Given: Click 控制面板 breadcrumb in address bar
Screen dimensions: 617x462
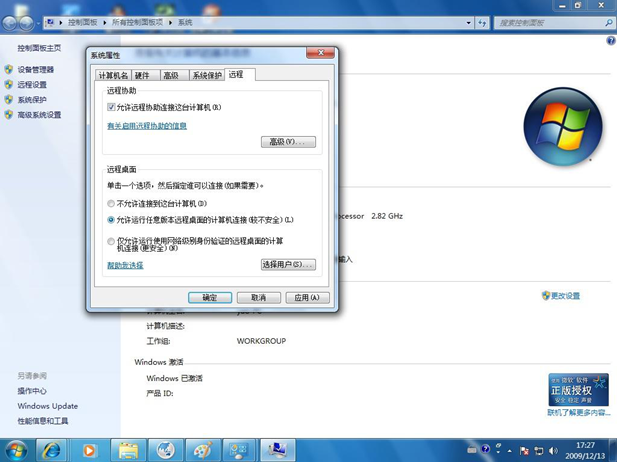Looking at the screenshot, I should pos(83,22).
